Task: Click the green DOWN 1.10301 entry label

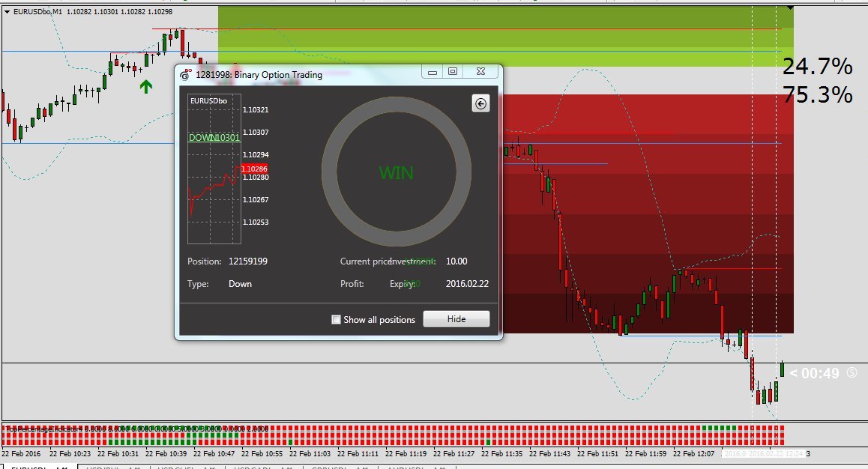Action: (214, 138)
